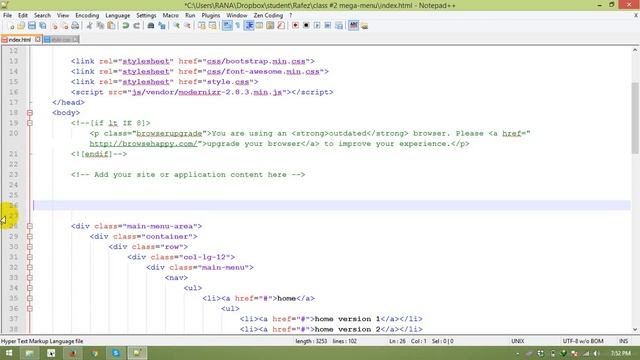Open the user defined language icon
The height and width of the screenshot is (360, 640).
tap(260, 26)
